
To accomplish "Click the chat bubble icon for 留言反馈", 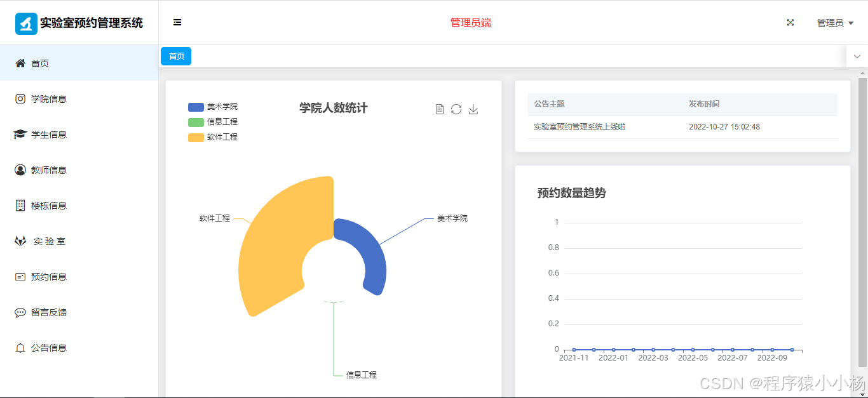I will coord(20,312).
